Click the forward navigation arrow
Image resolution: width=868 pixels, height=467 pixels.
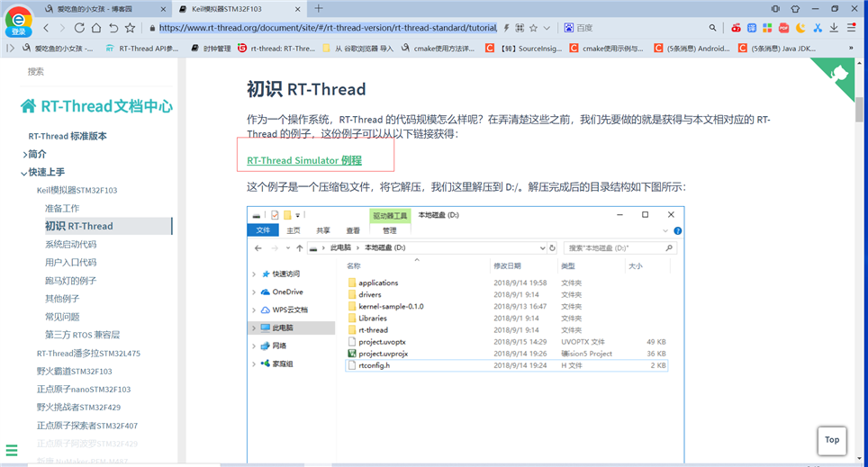pos(62,28)
